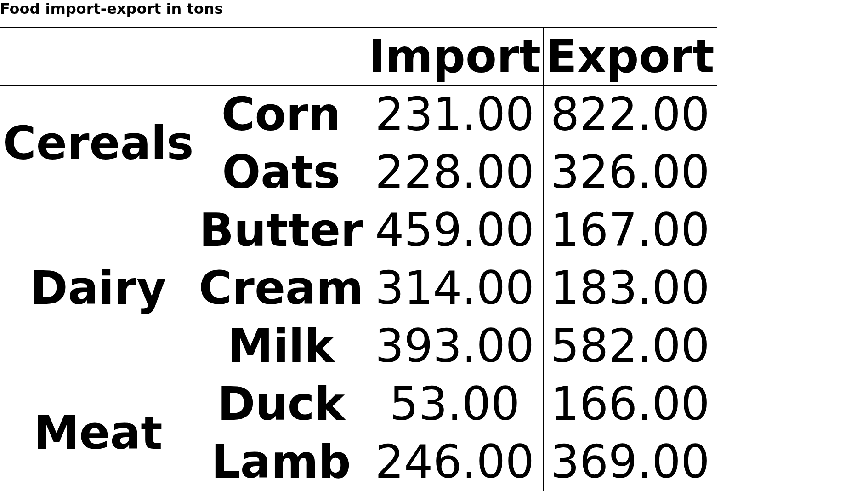This screenshot has height=491, width=868.
Task: Click the Import column header
Action: point(454,57)
